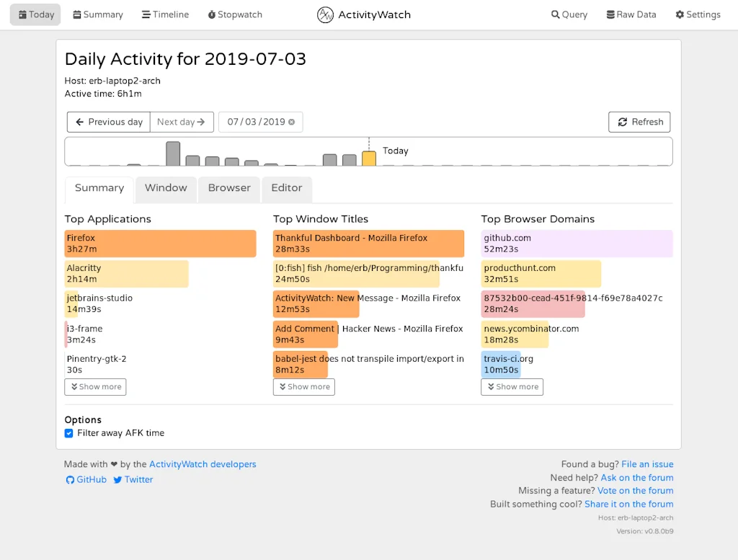Click the 07/03/2019 date field
Screen dimensions: 738x560
point(256,121)
